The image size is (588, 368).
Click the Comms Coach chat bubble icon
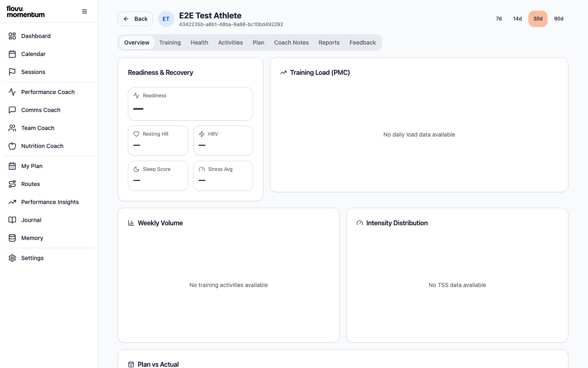(12, 110)
